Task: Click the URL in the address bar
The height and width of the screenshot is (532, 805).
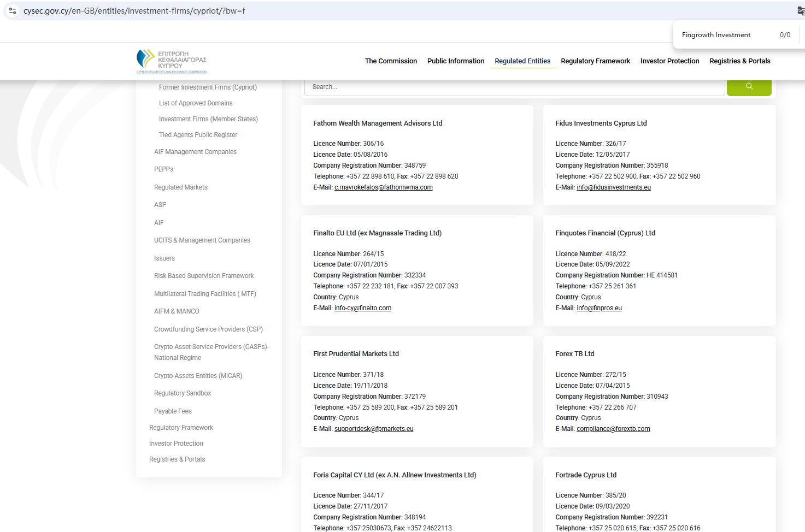Action: click(x=134, y=11)
